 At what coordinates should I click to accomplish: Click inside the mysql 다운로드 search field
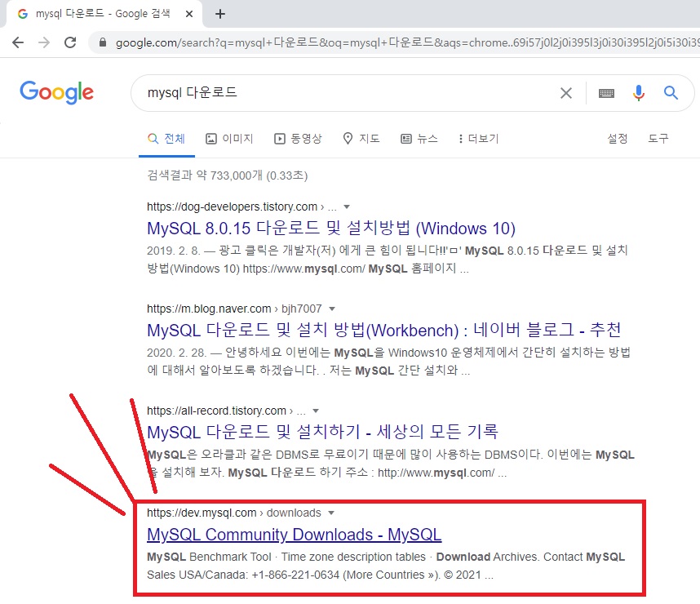click(348, 92)
